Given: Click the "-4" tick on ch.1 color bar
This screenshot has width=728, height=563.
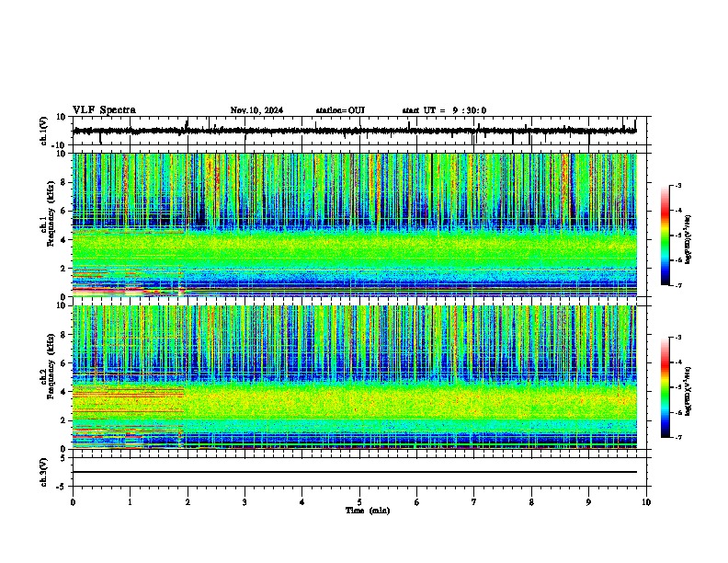Looking at the screenshot, I should click(677, 211).
